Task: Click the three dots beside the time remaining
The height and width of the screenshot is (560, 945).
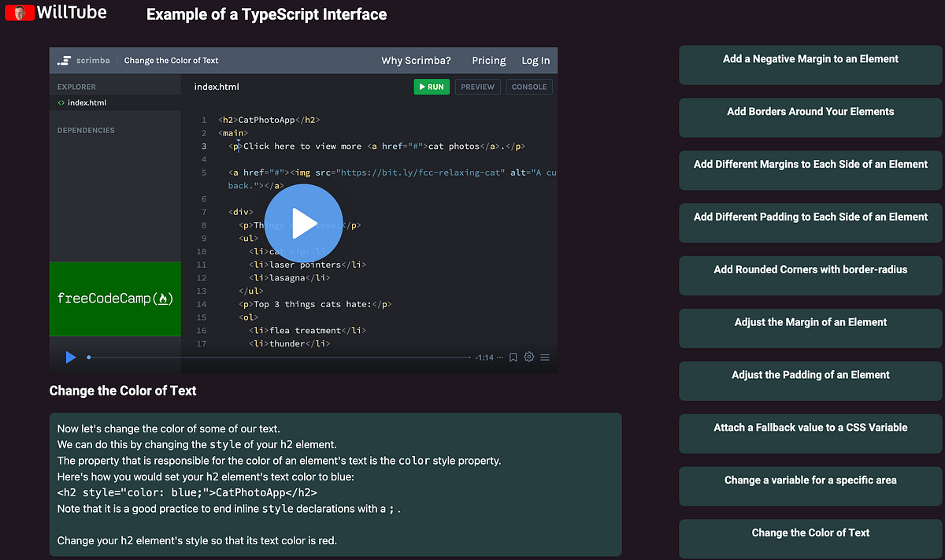Action: tap(500, 358)
